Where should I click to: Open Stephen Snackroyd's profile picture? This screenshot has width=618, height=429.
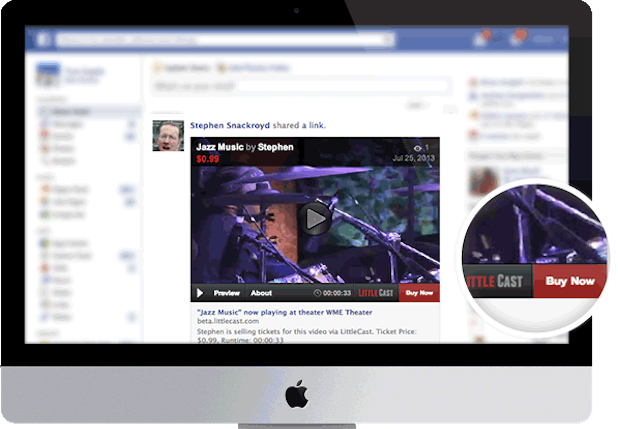[168, 136]
